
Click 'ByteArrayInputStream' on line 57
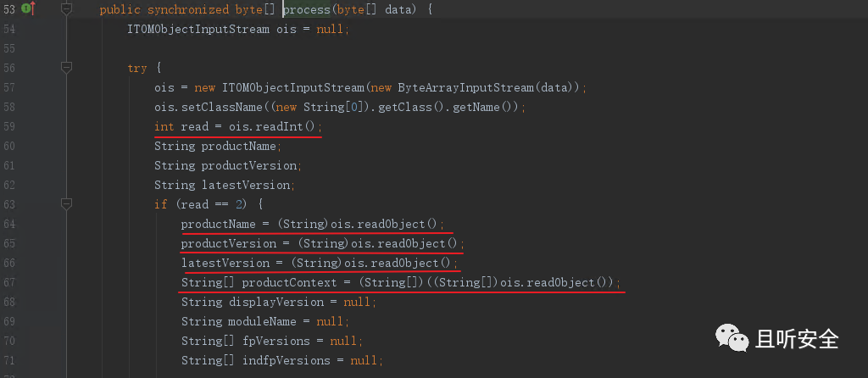(x=465, y=87)
